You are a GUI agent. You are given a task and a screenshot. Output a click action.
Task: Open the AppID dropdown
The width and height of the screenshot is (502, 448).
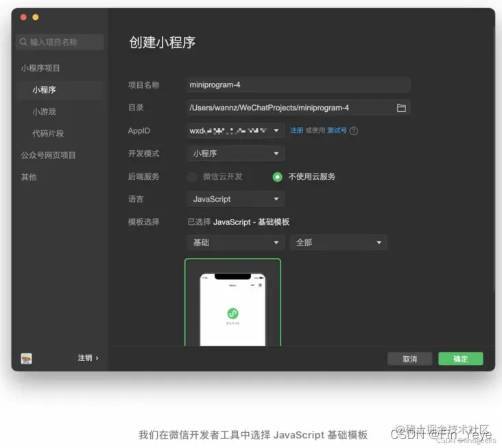pos(236,130)
